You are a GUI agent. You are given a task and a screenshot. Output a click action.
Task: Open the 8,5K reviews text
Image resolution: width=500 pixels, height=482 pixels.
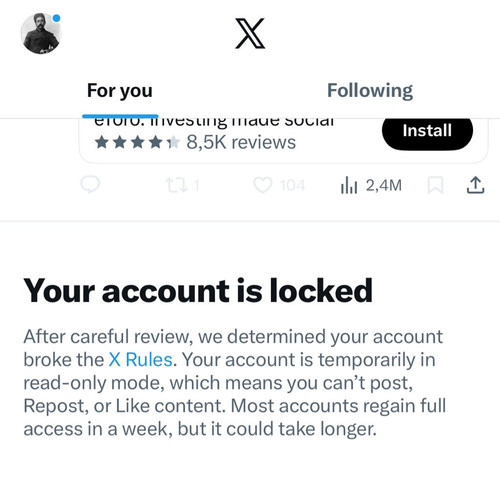[241, 142]
